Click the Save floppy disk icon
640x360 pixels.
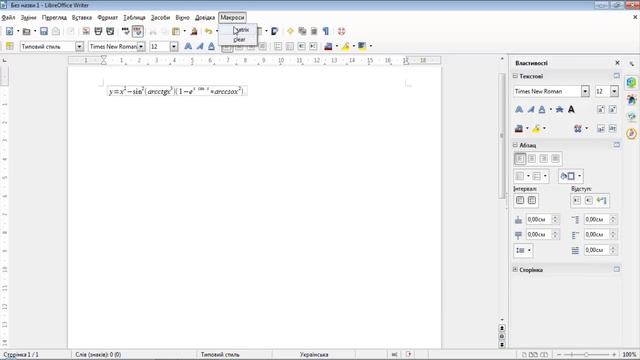(x=44, y=31)
